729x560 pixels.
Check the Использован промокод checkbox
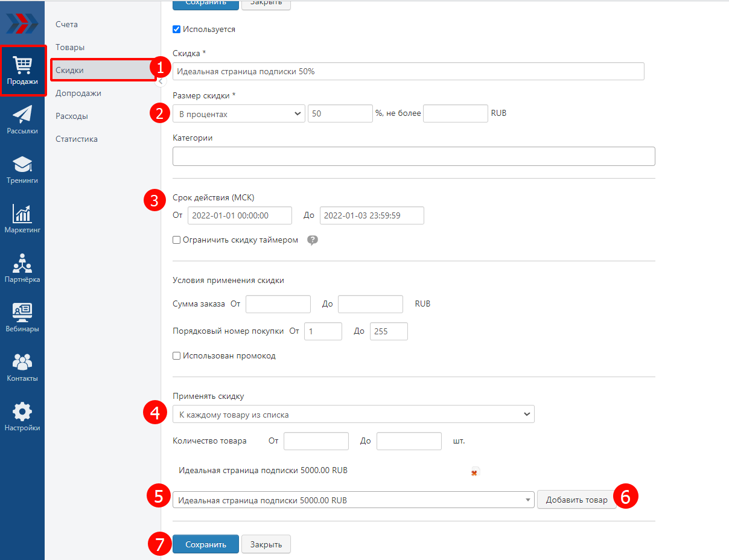[177, 356]
